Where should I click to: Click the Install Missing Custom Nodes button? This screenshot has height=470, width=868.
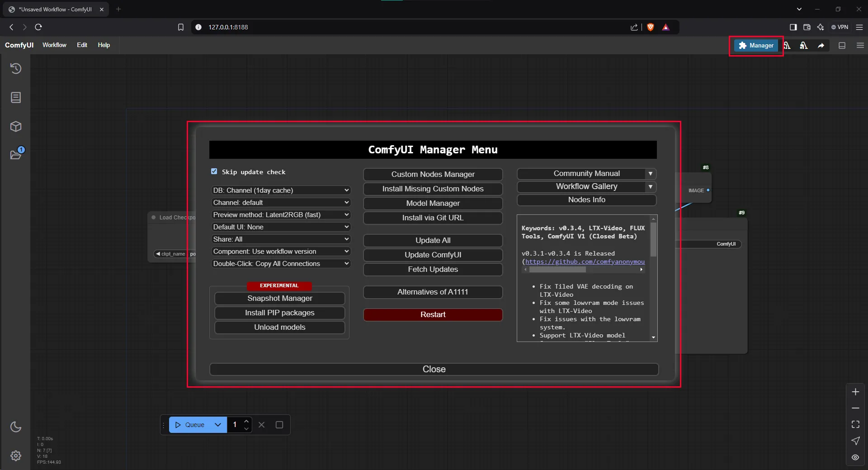(433, 189)
